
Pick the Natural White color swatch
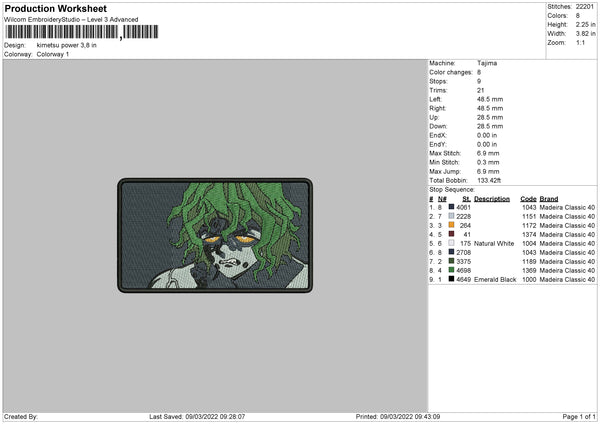coord(451,243)
